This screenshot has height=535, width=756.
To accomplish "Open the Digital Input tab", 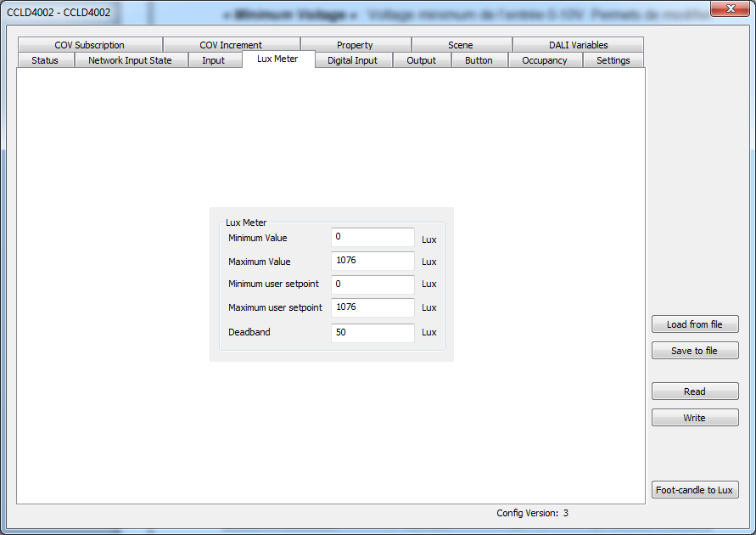I will click(x=354, y=60).
